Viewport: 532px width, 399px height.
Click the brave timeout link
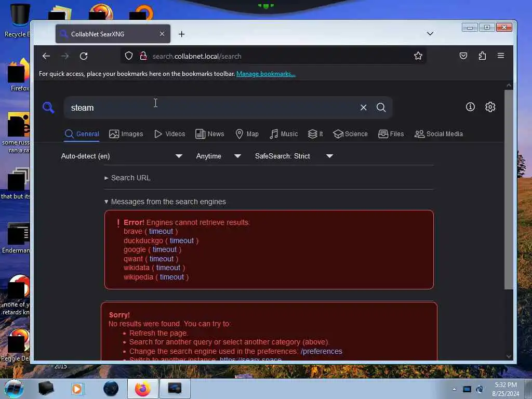161,231
